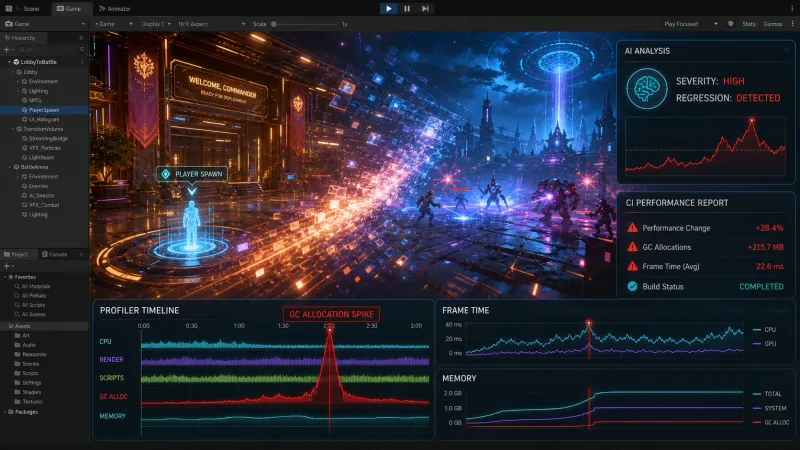This screenshot has width=800, height=450.
Task: Click the LightBeam cube icon
Action: [24, 158]
